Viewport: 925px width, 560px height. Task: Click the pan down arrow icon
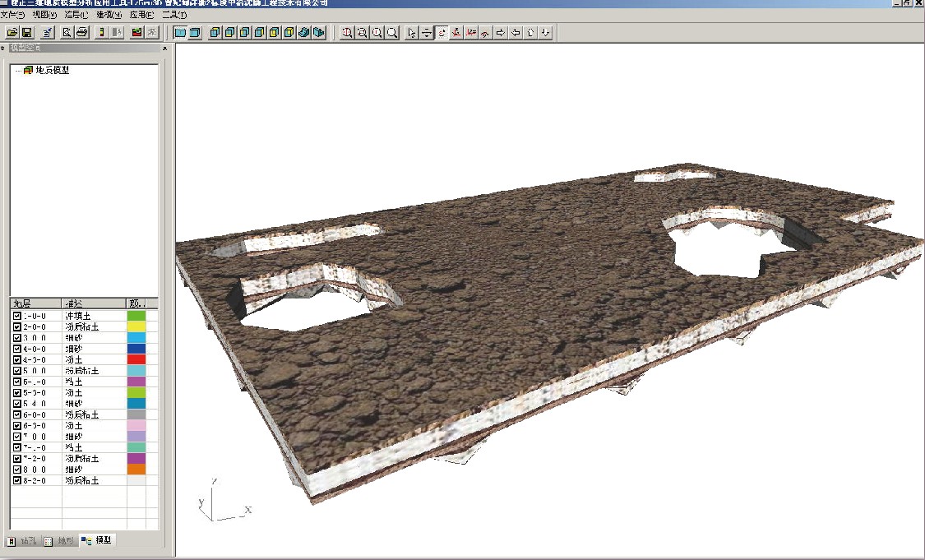click(546, 33)
